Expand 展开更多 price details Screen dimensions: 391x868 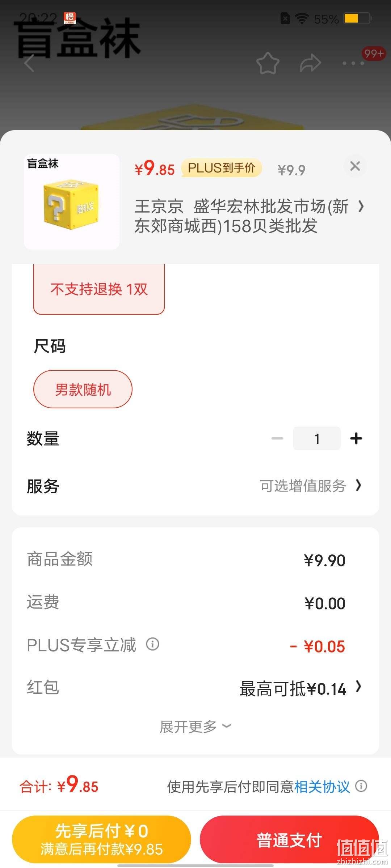pos(195,726)
